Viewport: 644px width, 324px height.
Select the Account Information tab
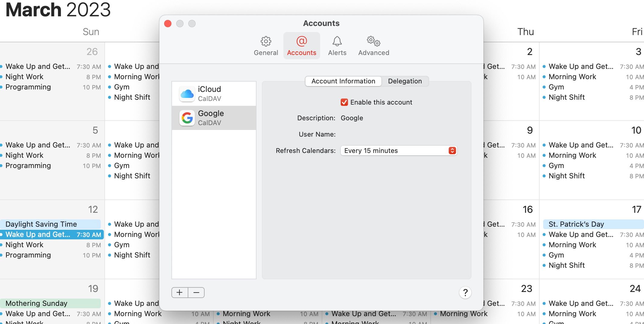(x=343, y=81)
